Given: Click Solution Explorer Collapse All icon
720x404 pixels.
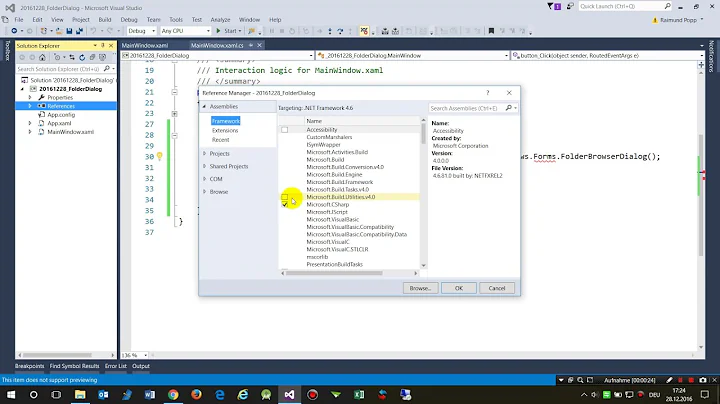Looking at the screenshot, I should point(92,57).
